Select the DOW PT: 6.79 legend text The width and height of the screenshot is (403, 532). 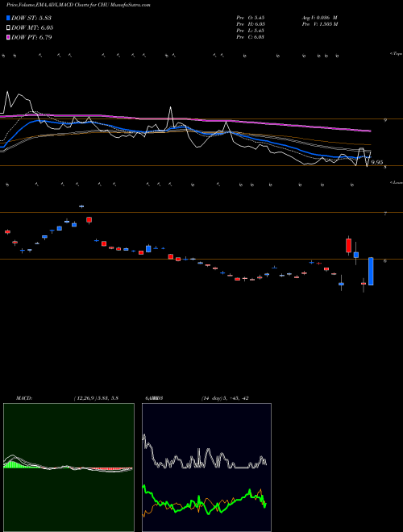point(31,37)
